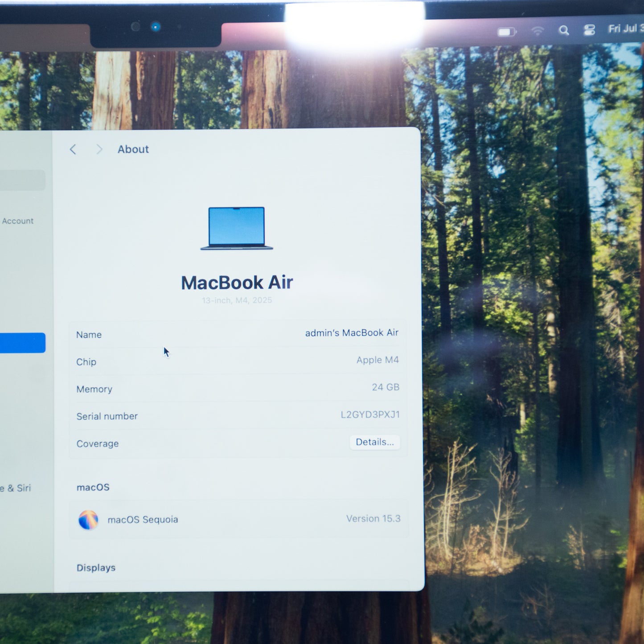Go forward using the right chevron
Viewport: 644px width, 644px height.
pyautogui.click(x=99, y=149)
